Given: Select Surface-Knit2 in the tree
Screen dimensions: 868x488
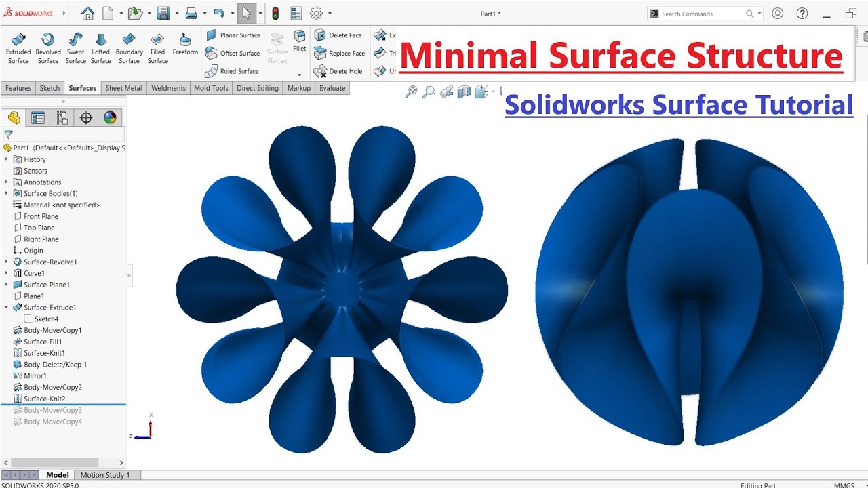Looking at the screenshot, I should (44, 399).
